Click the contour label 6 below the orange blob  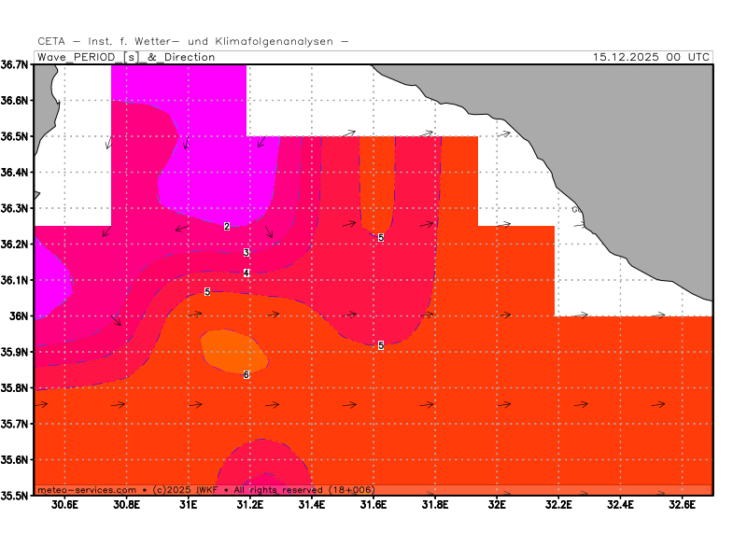pyautogui.click(x=247, y=375)
